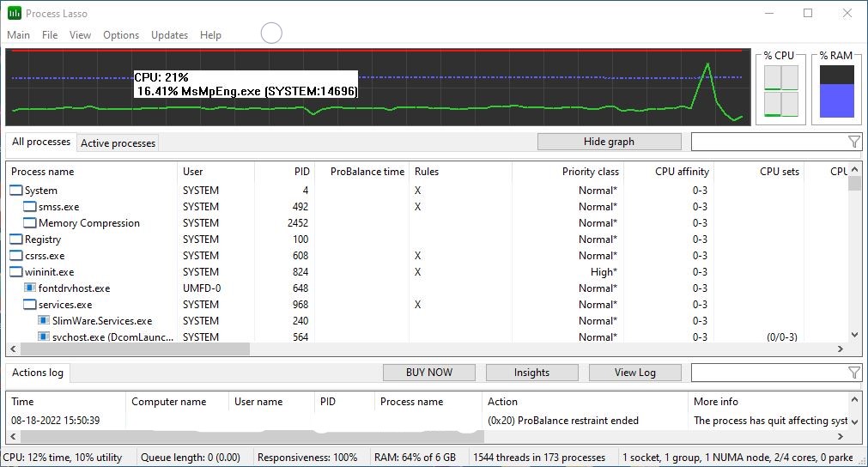Sort by Rules column header
The height and width of the screenshot is (467, 868).
[460, 172]
